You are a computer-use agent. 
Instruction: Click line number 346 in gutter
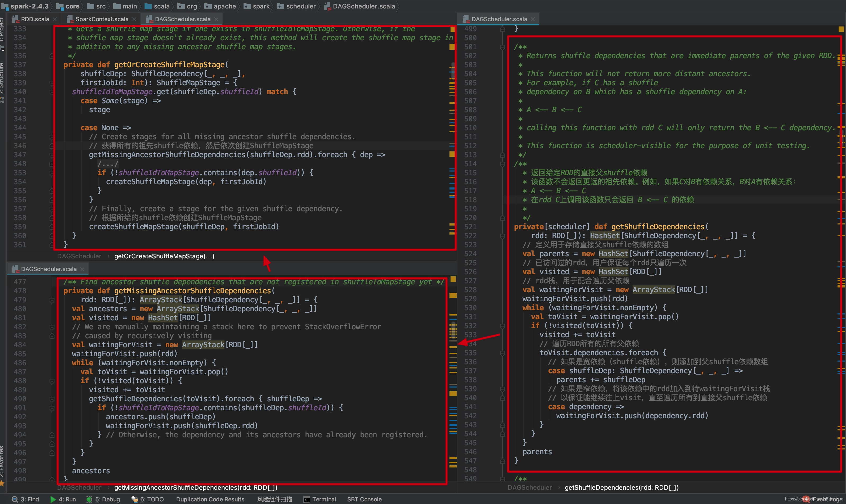[20, 146]
